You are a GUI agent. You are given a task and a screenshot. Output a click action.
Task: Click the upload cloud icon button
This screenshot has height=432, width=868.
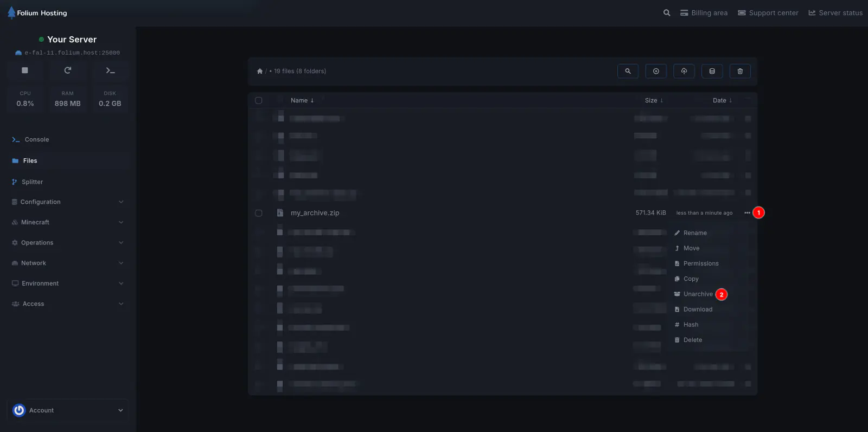[x=684, y=71]
